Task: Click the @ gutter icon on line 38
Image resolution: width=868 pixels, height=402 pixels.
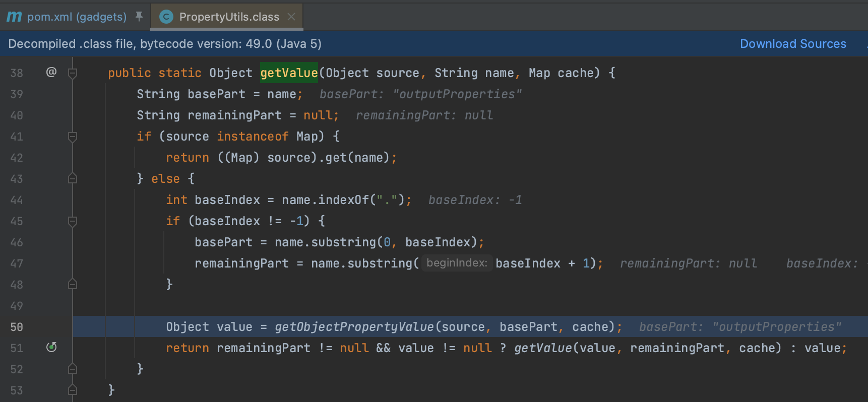Action: [x=51, y=72]
